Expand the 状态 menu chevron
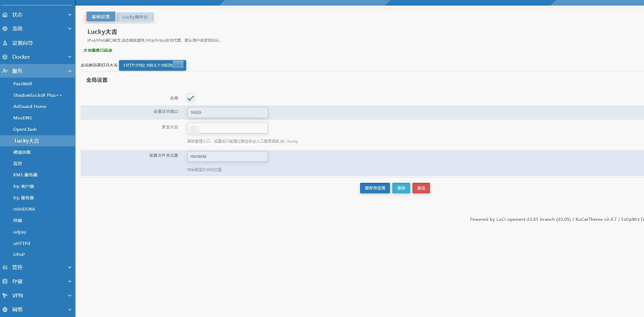The image size is (644, 317). (69, 15)
